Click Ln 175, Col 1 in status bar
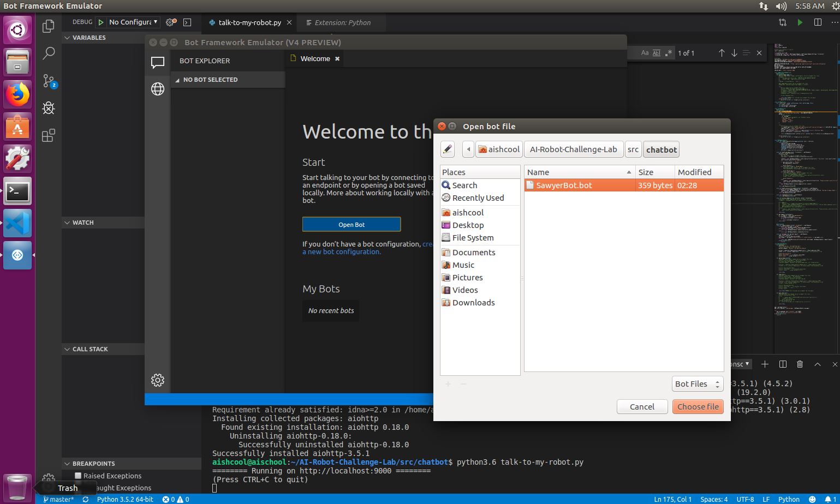840x504 pixels. coord(672,499)
